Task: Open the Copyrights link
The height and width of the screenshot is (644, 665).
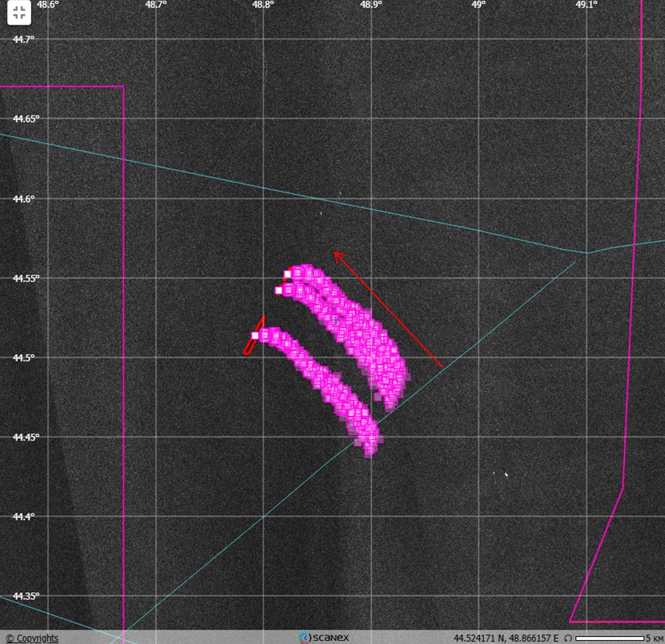Action: point(32,638)
